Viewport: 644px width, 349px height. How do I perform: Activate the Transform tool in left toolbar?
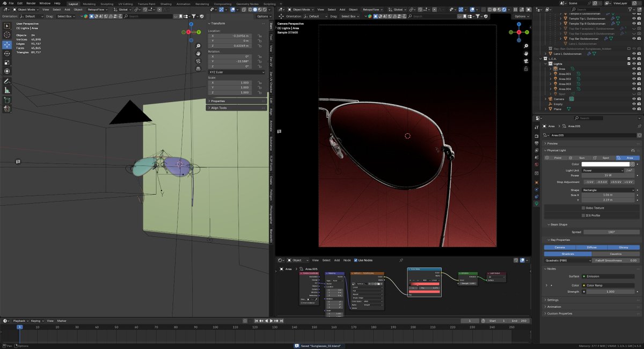(x=7, y=71)
